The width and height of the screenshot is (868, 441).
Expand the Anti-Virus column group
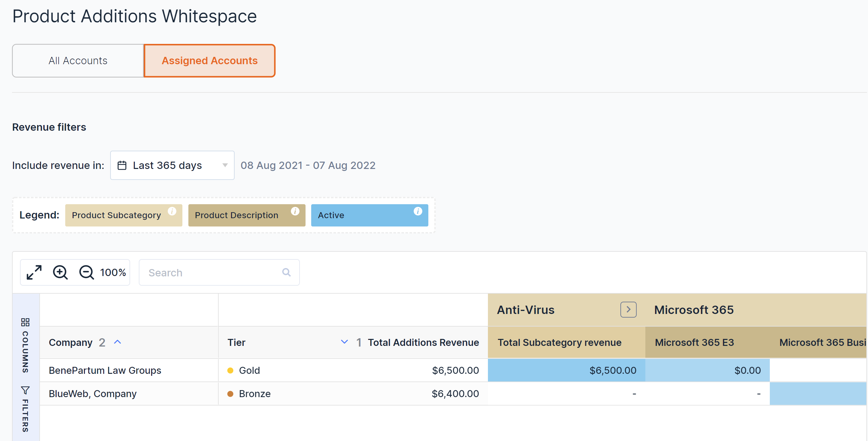click(628, 309)
